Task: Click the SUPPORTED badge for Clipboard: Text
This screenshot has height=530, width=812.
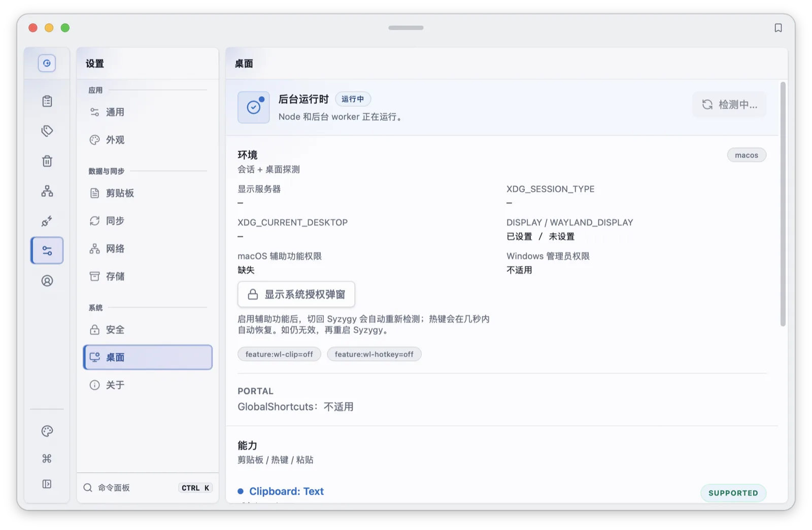Action: [x=733, y=493]
